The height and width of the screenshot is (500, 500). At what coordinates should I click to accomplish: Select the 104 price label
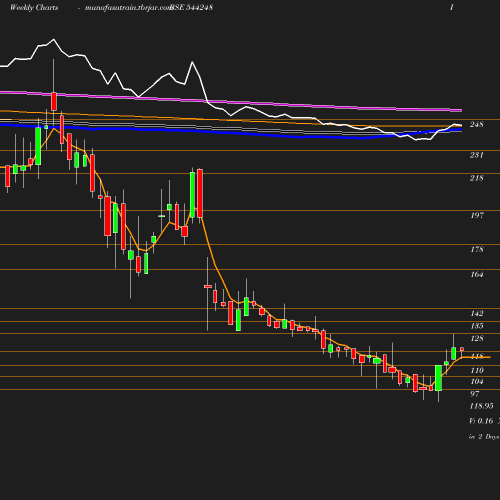[x=477, y=381]
